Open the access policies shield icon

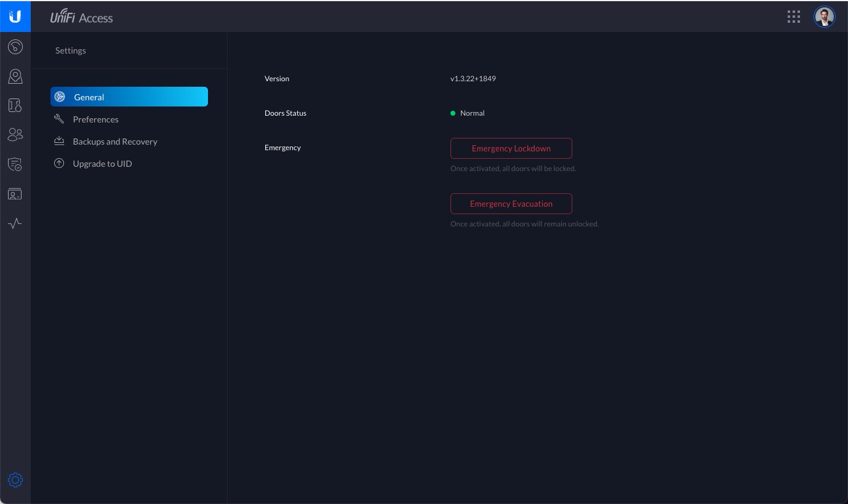click(15, 164)
